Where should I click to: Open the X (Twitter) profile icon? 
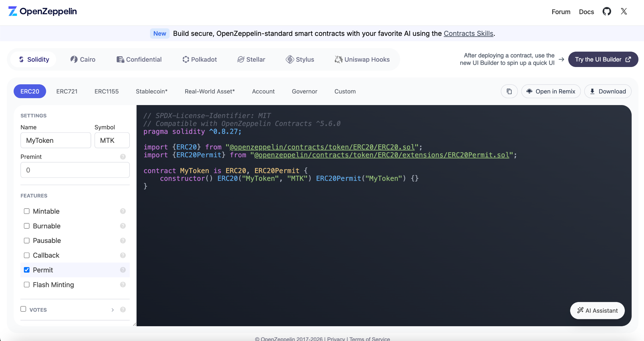[x=624, y=12]
